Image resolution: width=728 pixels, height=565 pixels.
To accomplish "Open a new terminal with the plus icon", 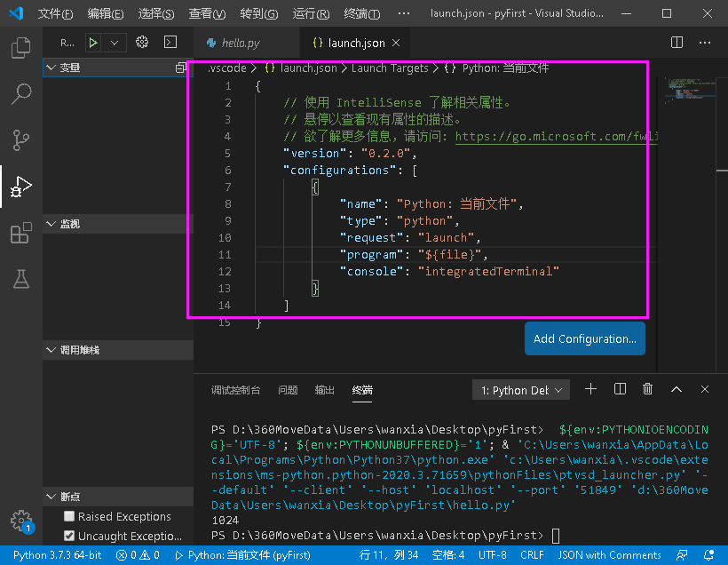I will [590, 388].
